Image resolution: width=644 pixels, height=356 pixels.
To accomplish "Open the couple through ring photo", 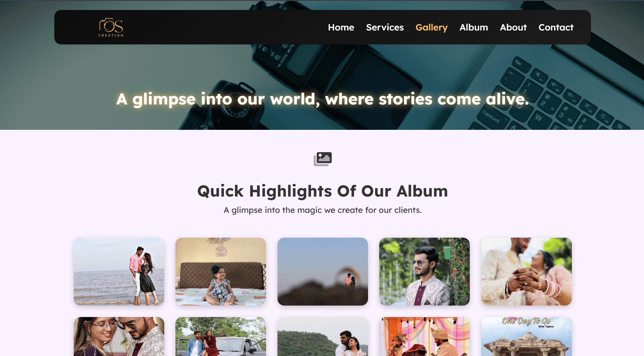I will (322, 271).
